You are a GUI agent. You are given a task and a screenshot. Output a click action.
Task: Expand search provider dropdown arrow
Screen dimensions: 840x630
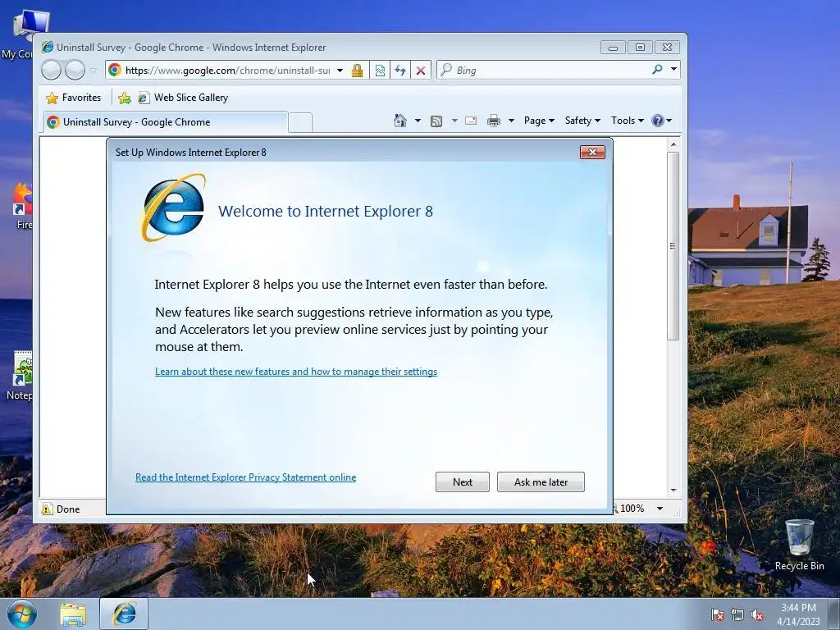coord(674,69)
